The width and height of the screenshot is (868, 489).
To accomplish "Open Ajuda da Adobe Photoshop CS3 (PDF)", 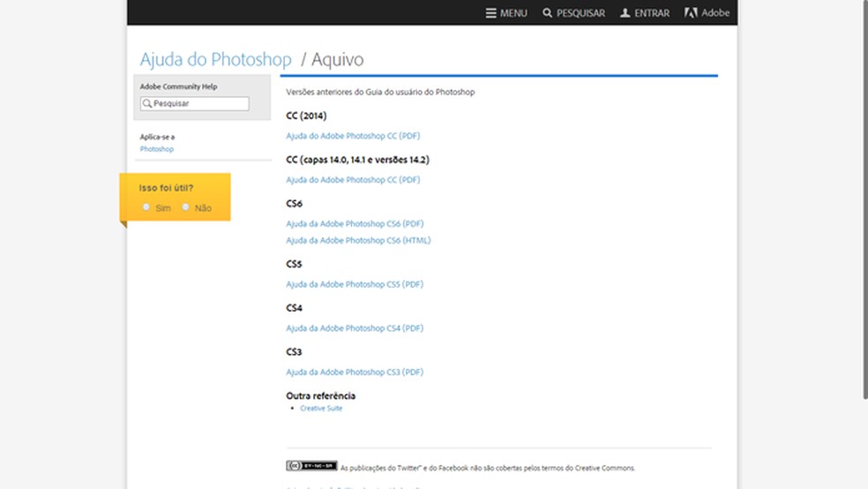I will (x=355, y=372).
